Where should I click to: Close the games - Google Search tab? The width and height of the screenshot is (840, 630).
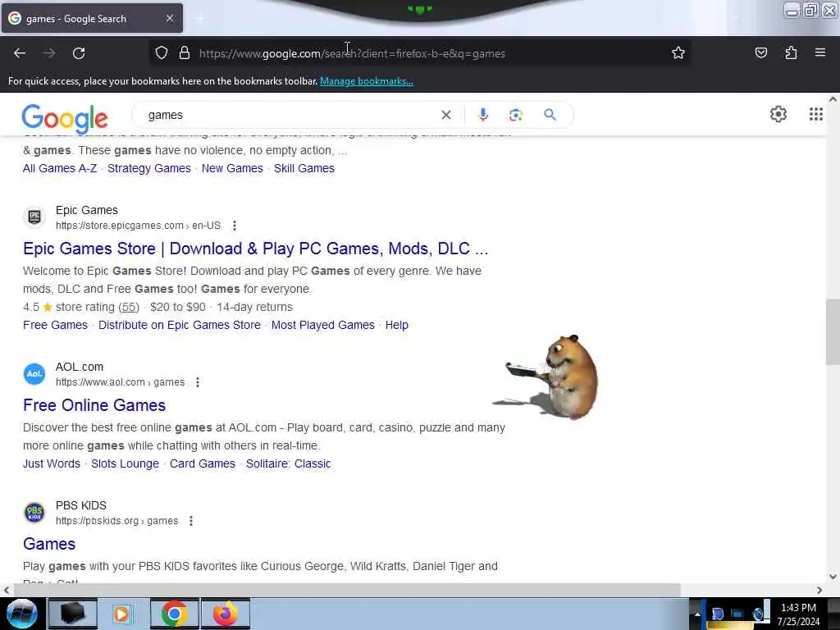169,18
